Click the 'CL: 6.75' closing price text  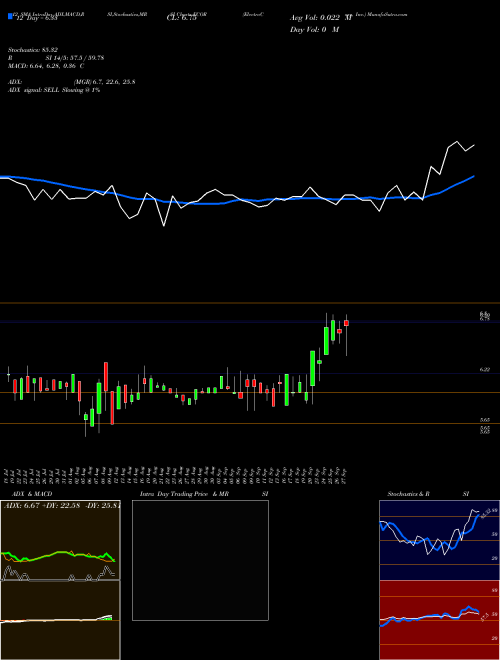[x=181, y=18]
